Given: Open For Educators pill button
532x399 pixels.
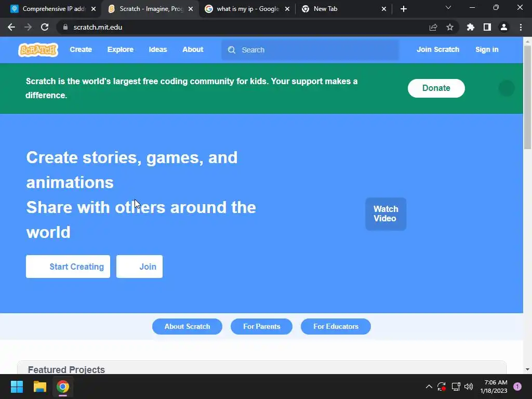Looking at the screenshot, I should (x=336, y=326).
